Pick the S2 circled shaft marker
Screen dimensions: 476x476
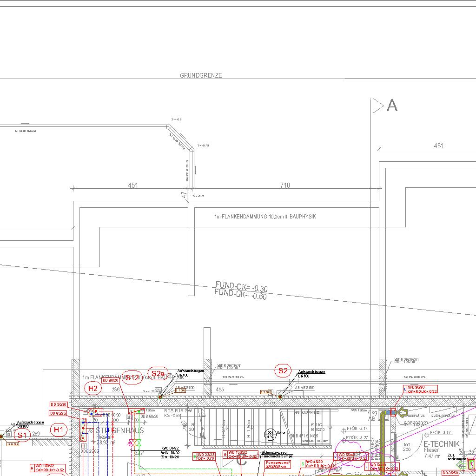[283, 371]
